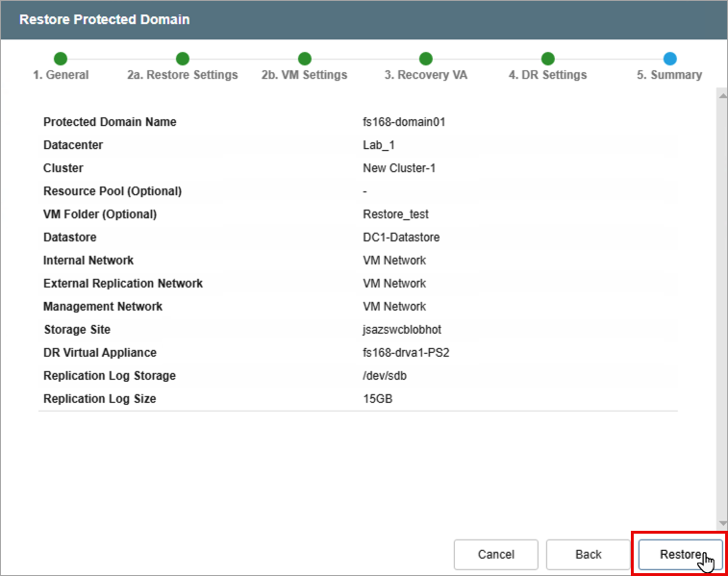Click the vertical scrollbar track

[722, 308]
